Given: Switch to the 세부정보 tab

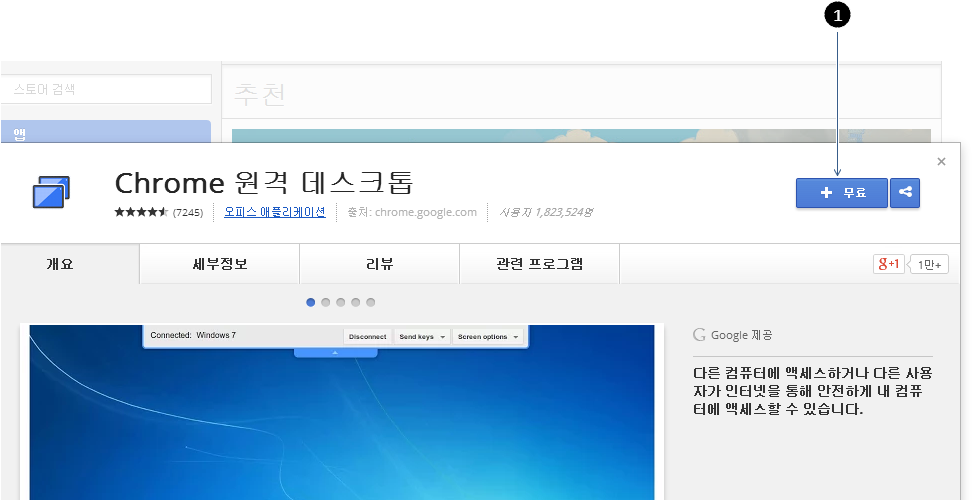Looking at the screenshot, I should pyautogui.click(x=219, y=264).
